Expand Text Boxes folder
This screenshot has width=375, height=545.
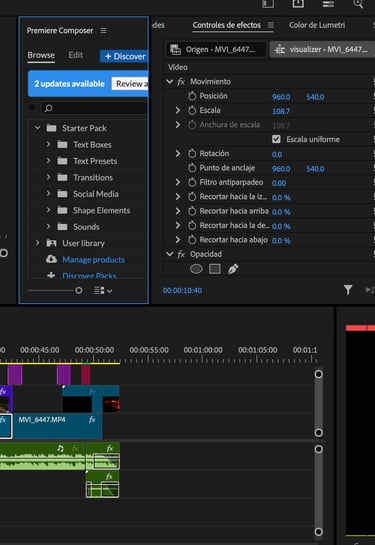(48, 144)
